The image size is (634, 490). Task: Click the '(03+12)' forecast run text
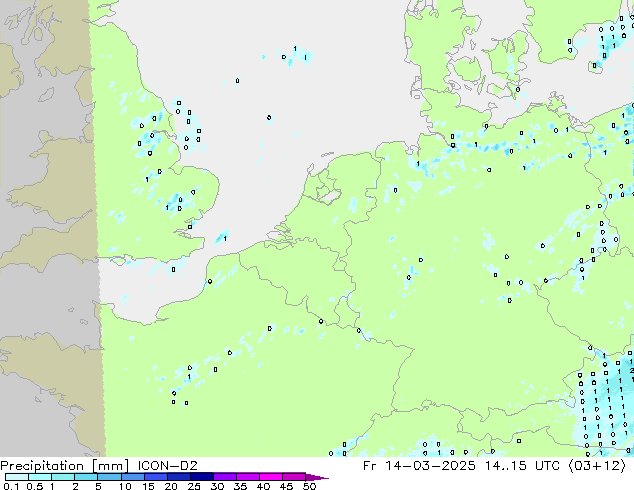click(x=597, y=466)
